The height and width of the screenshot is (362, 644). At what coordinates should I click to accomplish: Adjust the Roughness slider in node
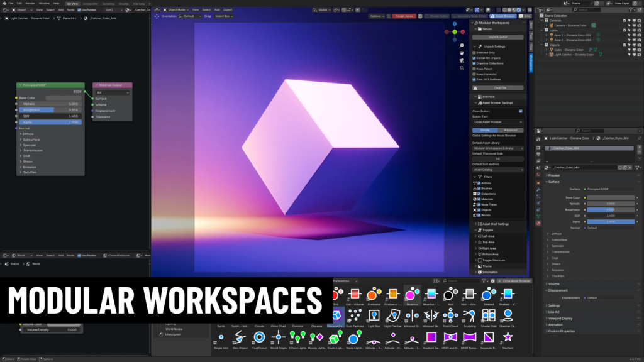(50, 110)
